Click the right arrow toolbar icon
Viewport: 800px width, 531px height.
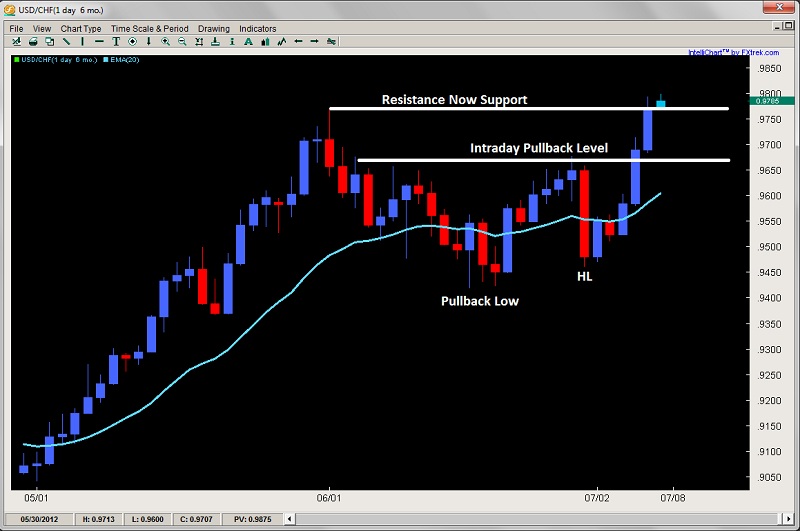coord(315,41)
